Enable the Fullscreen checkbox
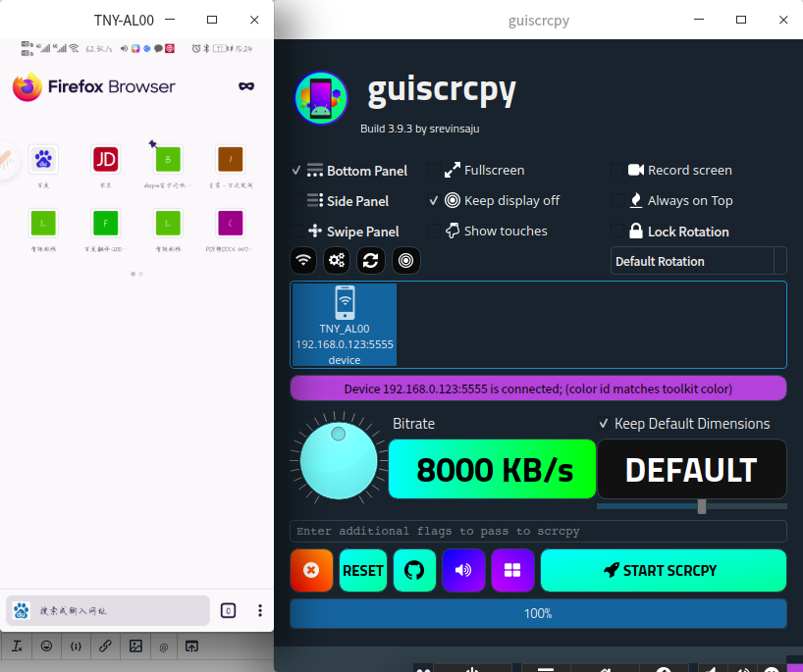 pyautogui.click(x=433, y=170)
